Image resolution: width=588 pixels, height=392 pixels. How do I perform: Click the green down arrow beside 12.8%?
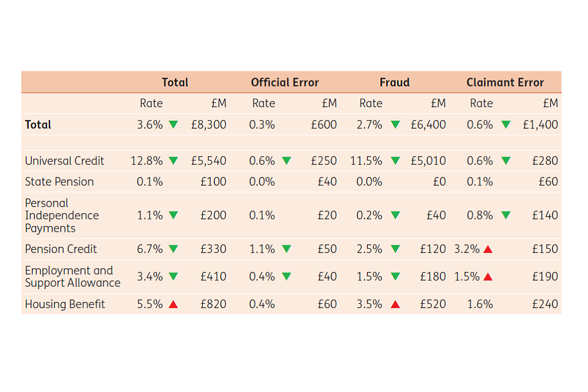coord(173,160)
